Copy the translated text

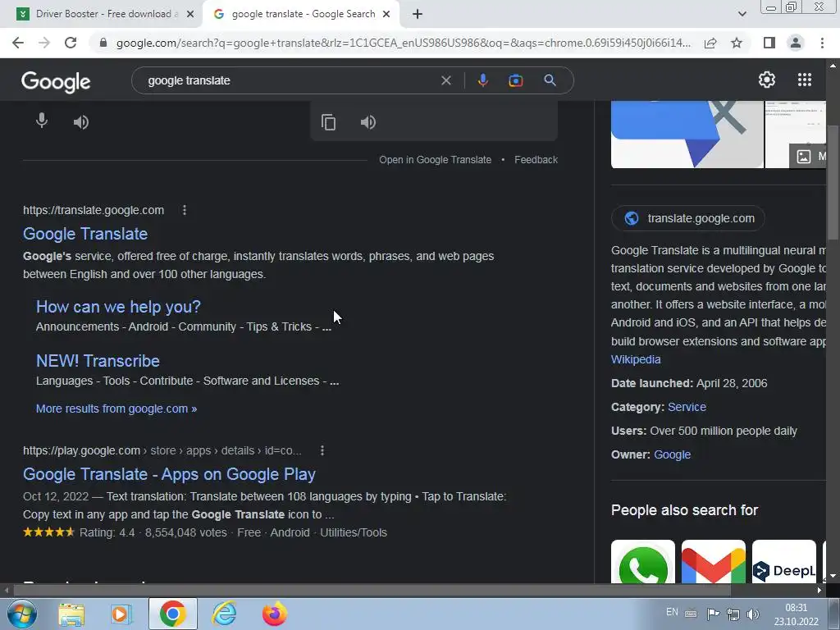(x=328, y=122)
